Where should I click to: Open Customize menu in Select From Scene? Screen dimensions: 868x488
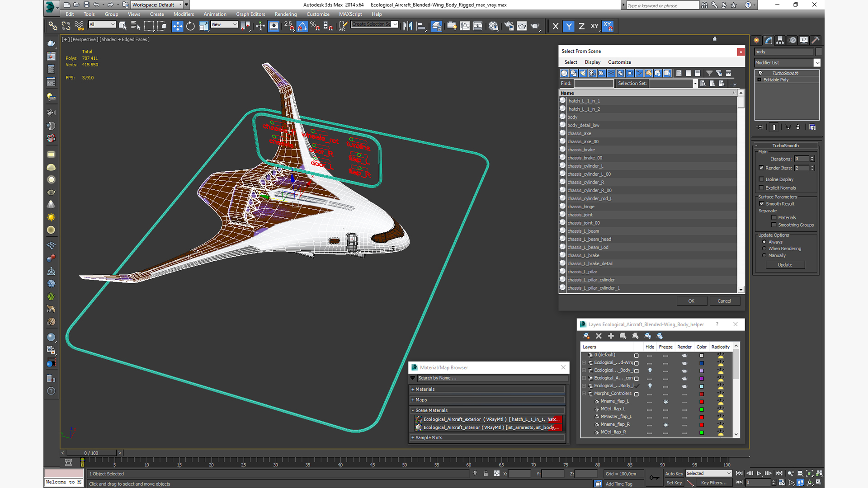pyautogui.click(x=619, y=62)
